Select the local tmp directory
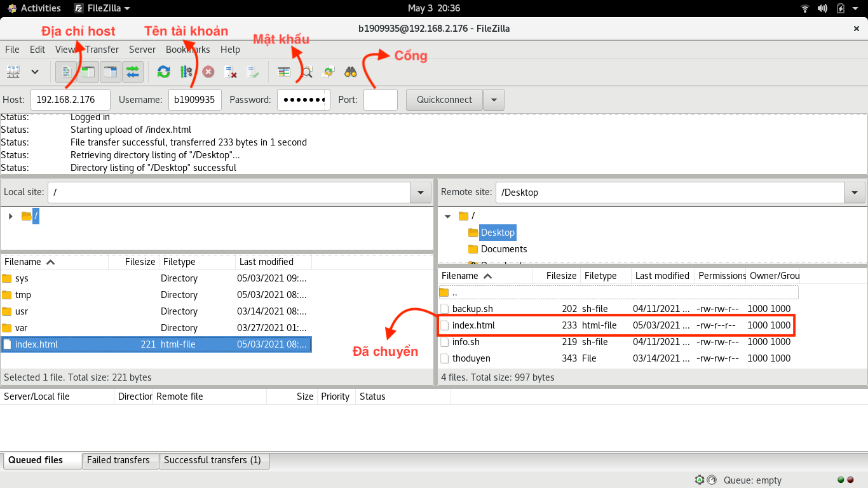Viewport: 868px width, 488px height. 156,295
